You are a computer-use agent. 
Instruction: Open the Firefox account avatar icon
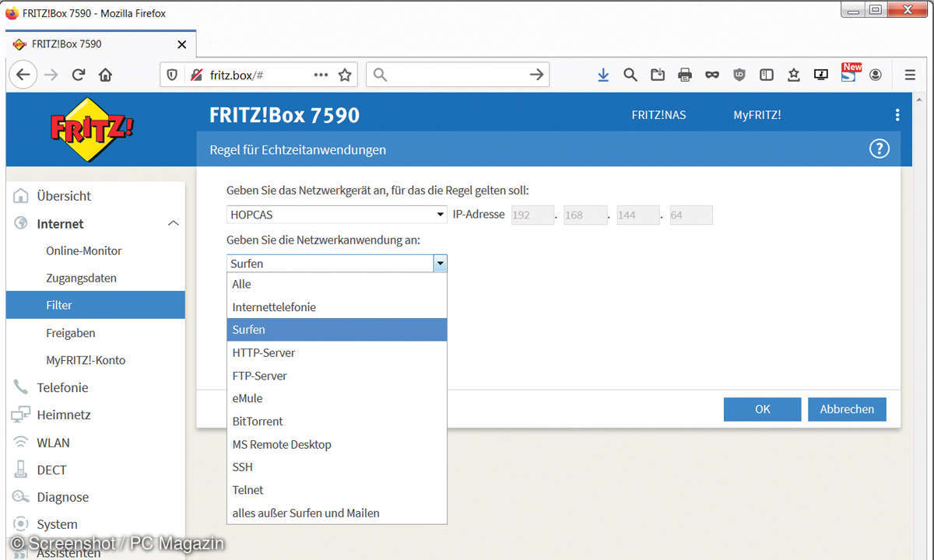click(x=876, y=75)
